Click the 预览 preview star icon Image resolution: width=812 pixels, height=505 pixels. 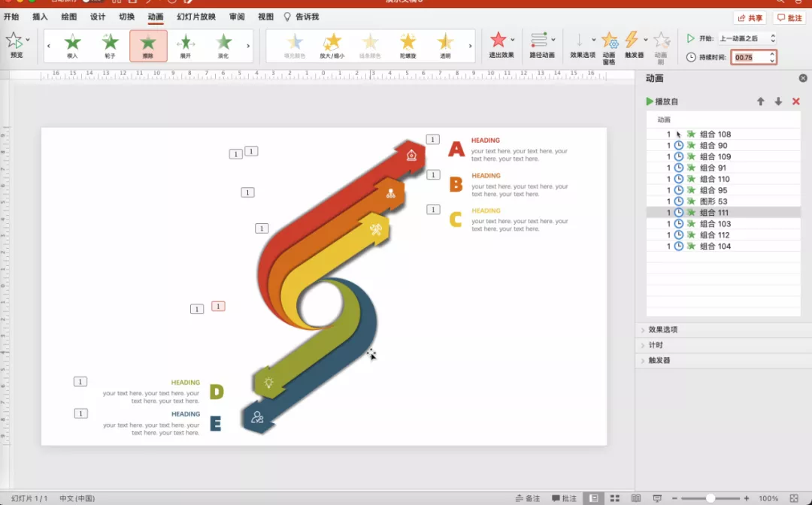14,41
